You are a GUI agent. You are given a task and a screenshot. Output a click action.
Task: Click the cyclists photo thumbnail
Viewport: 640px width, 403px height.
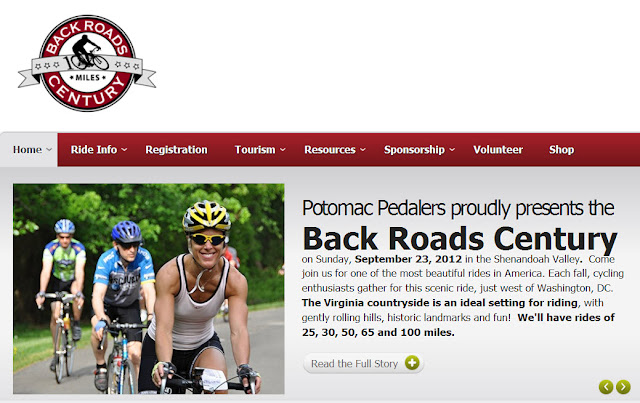(x=149, y=289)
